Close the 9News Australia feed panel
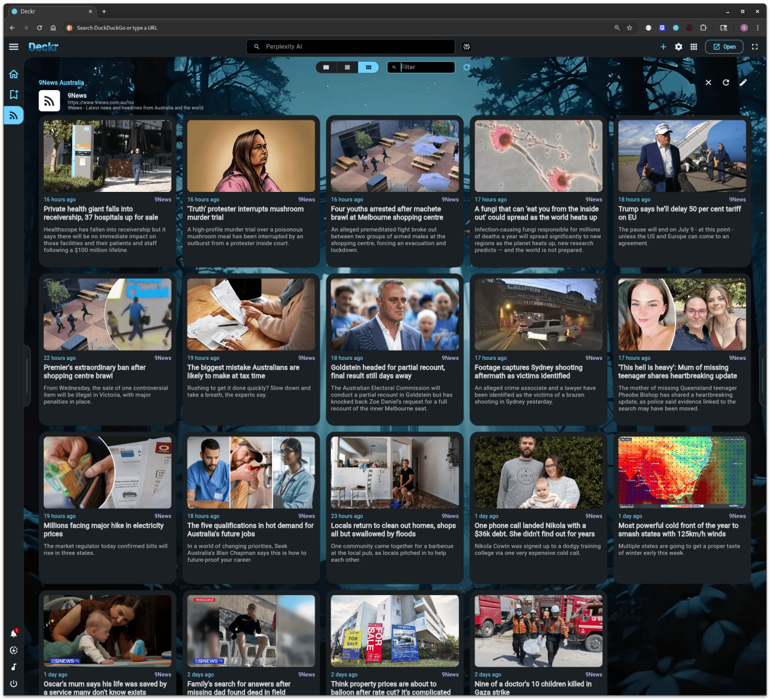The height and width of the screenshot is (700, 770). pyautogui.click(x=708, y=82)
